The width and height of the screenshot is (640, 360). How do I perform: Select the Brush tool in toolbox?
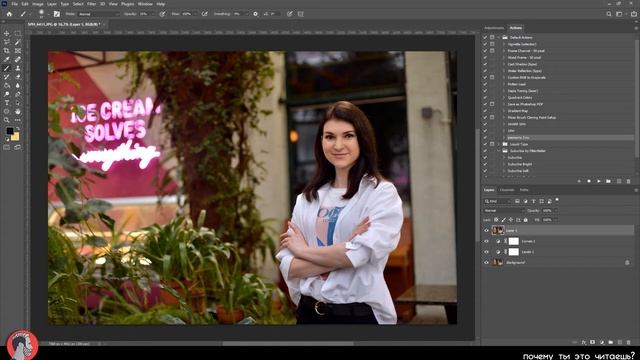pyautogui.click(x=7, y=68)
